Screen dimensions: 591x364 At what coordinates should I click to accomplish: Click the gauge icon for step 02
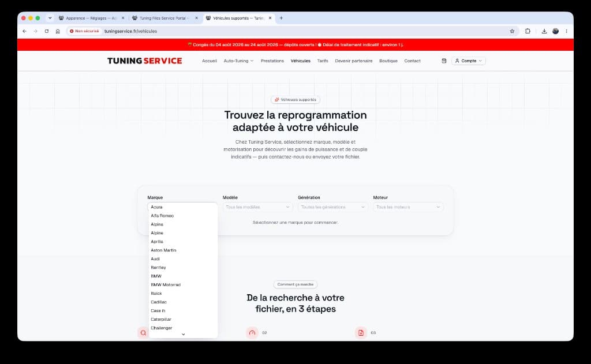[x=252, y=333]
